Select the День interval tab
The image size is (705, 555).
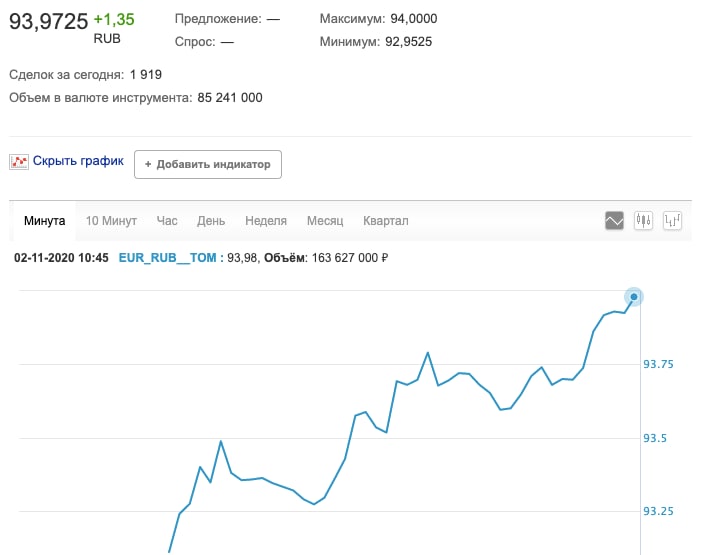pyautogui.click(x=211, y=221)
